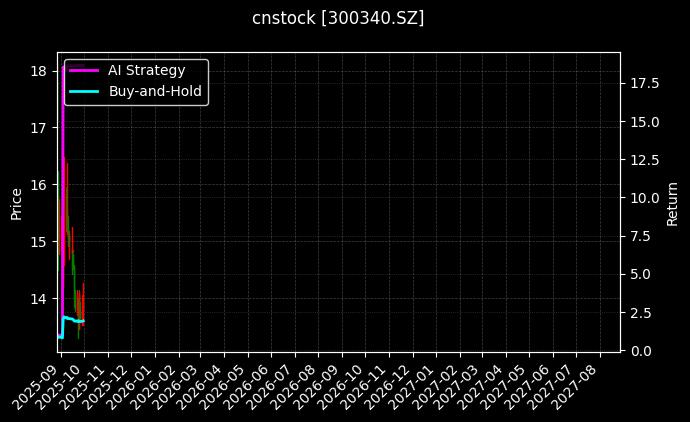Click the chart title cnstock [300340.SZ]

(338, 18)
